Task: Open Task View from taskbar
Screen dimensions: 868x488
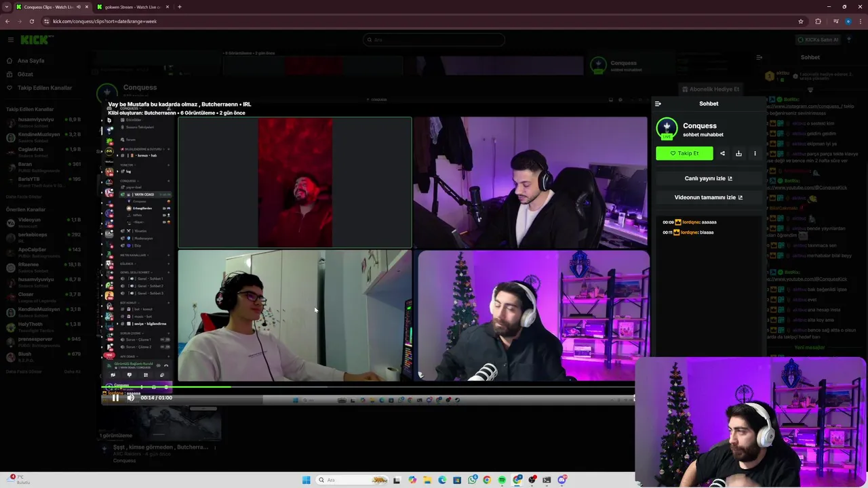Action: 397,480
